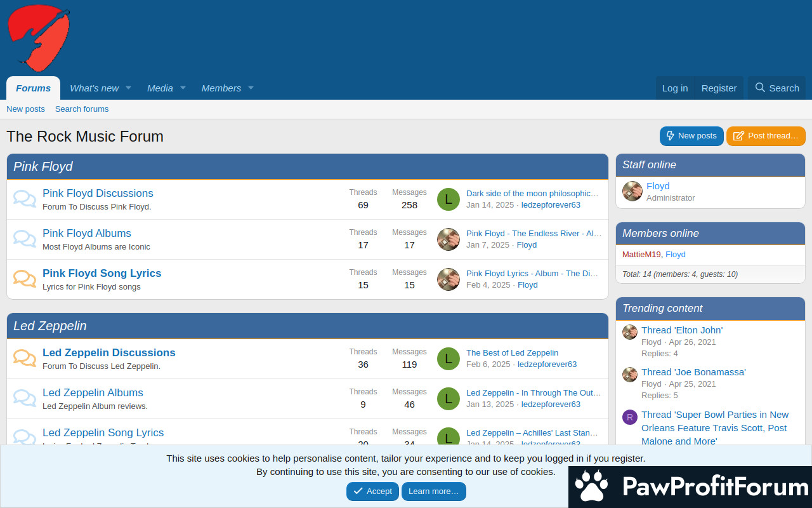Click the Log in link
This screenshot has height=508, width=812.
pos(675,88)
